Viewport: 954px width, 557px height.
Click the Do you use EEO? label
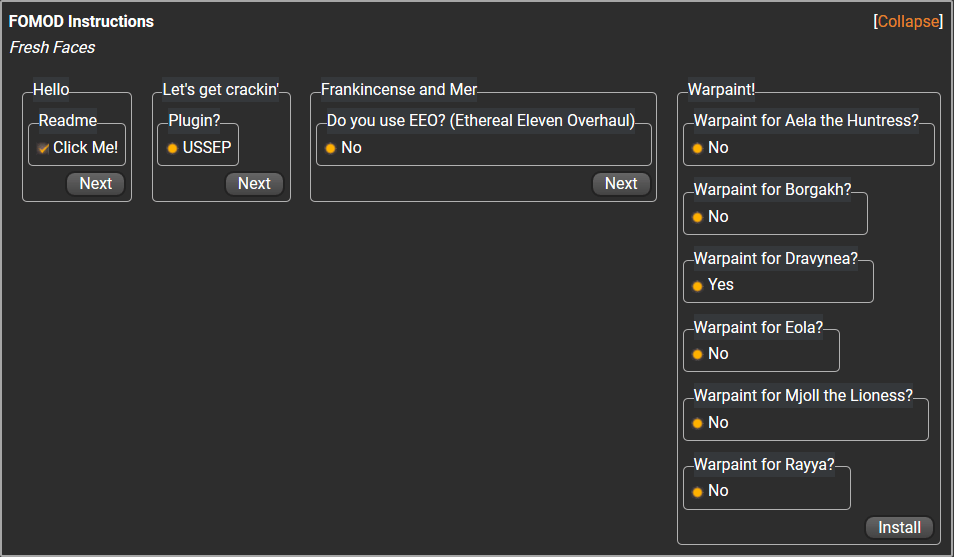481,121
